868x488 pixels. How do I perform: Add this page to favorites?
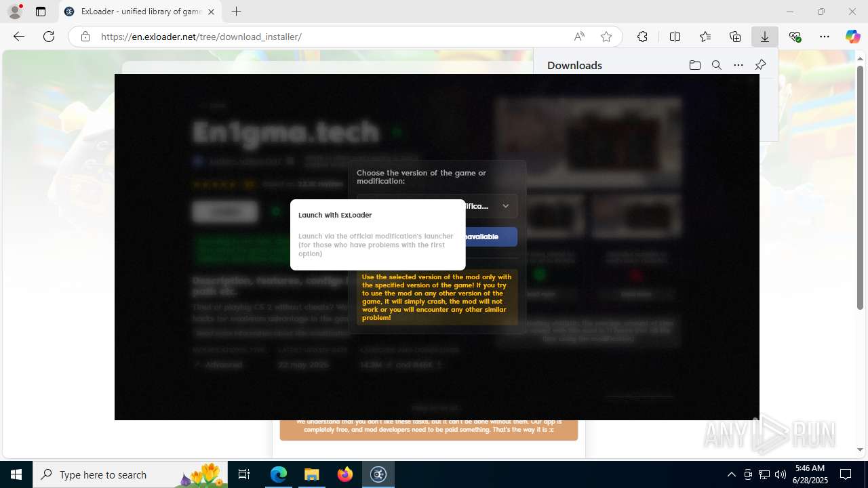coord(606,37)
